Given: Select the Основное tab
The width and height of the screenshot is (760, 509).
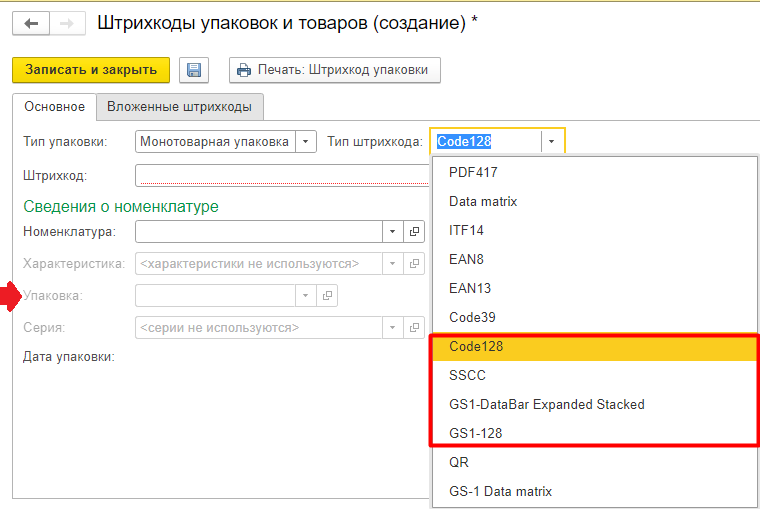Looking at the screenshot, I should (x=54, y=107).
